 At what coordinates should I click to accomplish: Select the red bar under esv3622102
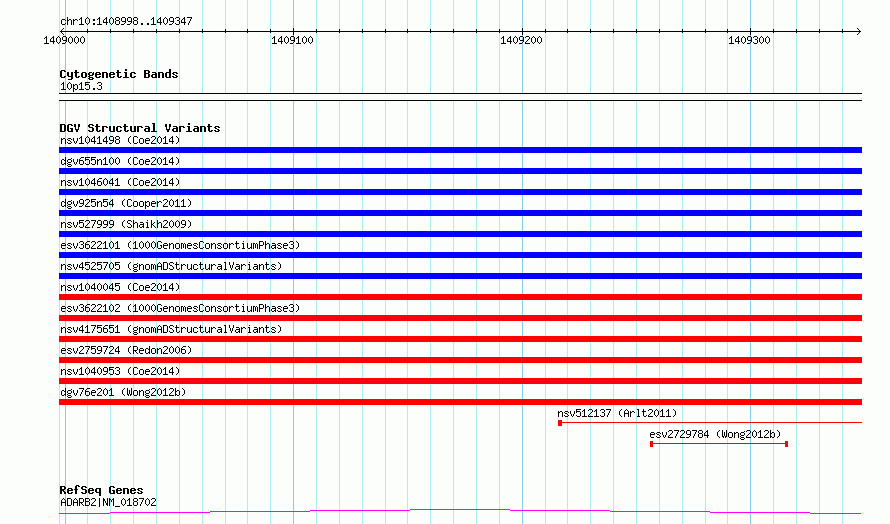[460, 318]
